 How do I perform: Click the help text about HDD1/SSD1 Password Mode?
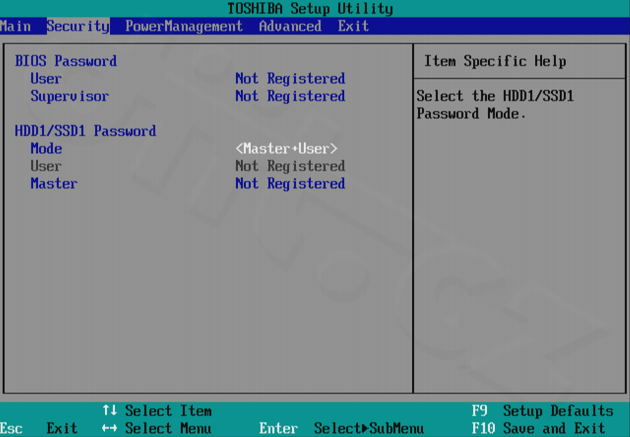click(495, 105)
